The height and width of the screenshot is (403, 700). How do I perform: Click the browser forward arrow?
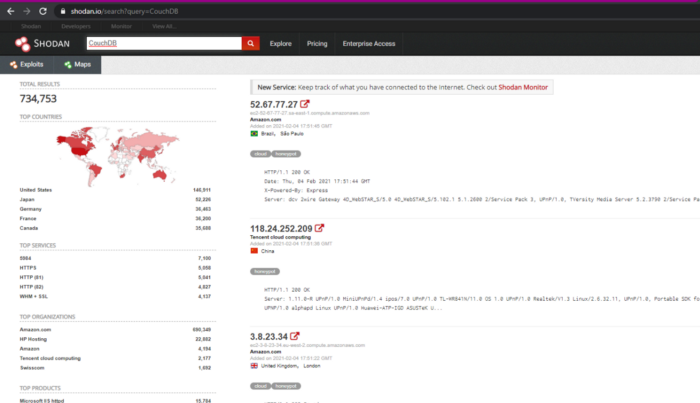pos(27,11)
